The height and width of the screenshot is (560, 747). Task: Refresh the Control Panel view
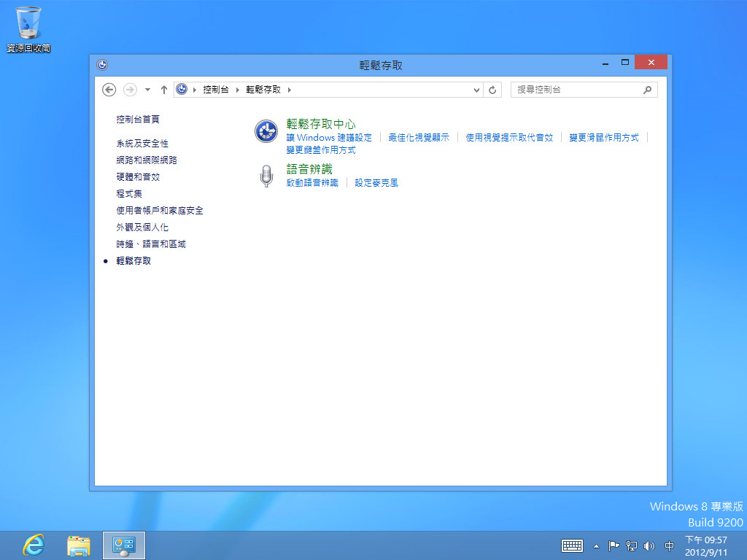pos(492,90)
